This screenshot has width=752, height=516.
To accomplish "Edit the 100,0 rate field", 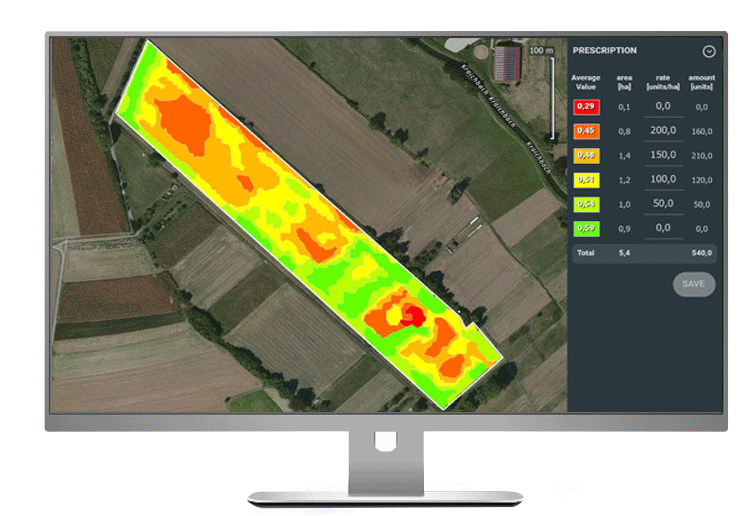I will click(x=663, y=180).
